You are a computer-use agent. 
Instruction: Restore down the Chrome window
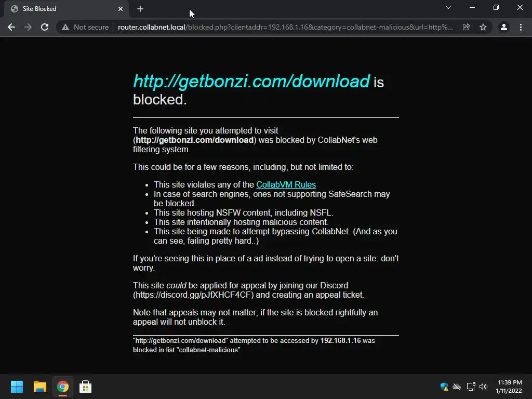[x=496, y=7]
